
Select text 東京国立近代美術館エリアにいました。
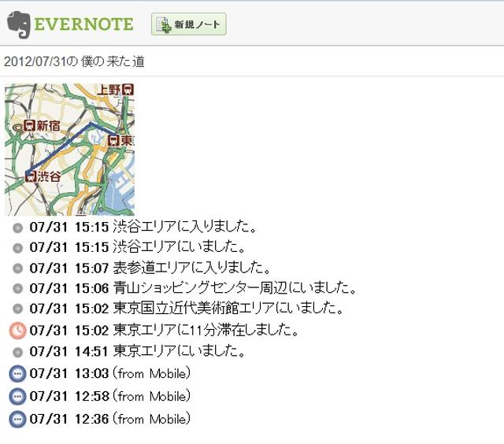(x=228, y=308)
